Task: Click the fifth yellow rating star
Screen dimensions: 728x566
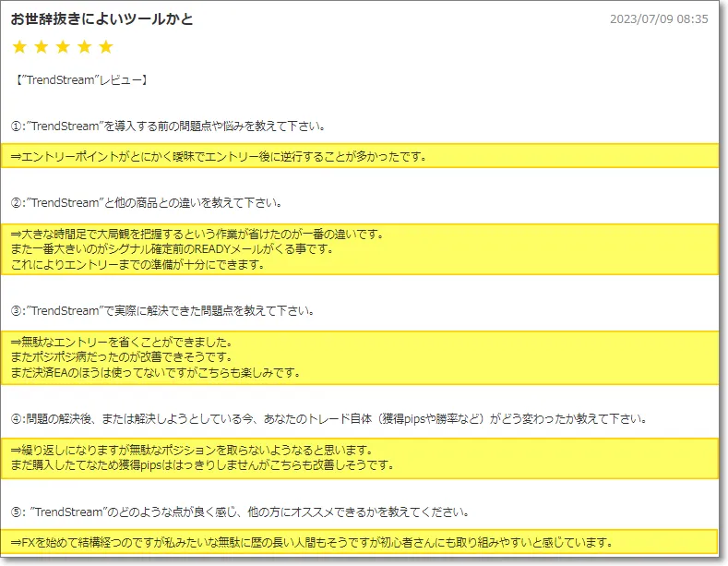Action: click(x=106, y=46)
